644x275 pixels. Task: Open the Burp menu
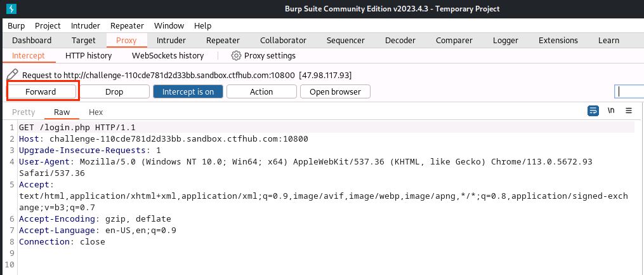click(x=16, y=25)
